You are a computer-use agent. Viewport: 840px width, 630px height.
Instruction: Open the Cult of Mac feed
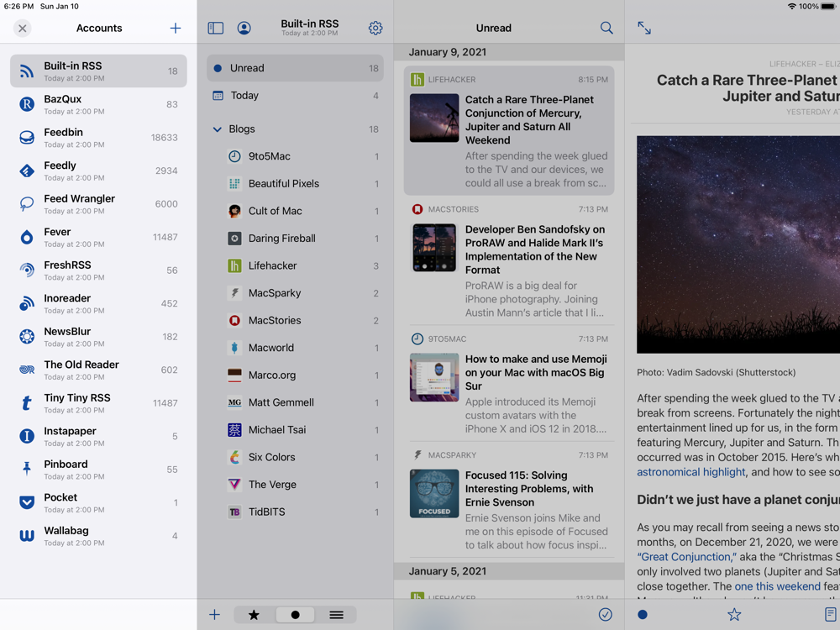point(295,211)
